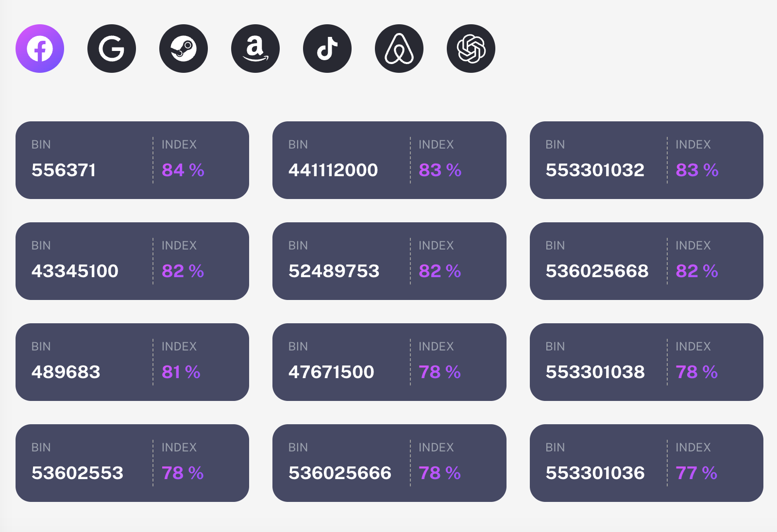777x532 pixels.
Task: Open the BIN 53602553 card
Action: [132, 463]
